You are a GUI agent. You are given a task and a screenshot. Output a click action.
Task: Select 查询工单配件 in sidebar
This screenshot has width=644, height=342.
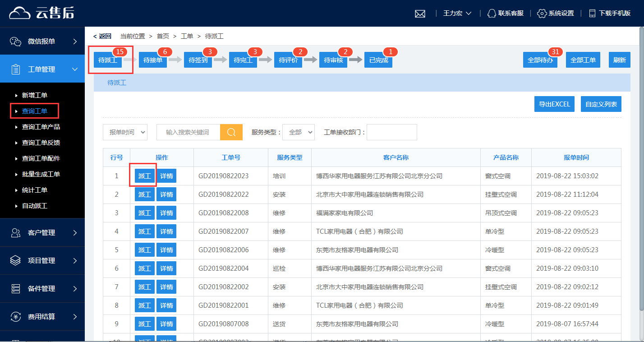41,158
